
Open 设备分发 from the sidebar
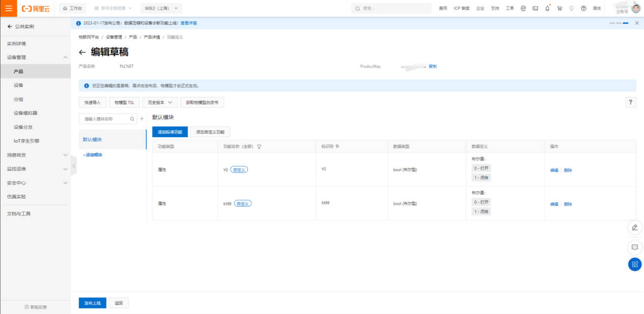tap(23, 127)
